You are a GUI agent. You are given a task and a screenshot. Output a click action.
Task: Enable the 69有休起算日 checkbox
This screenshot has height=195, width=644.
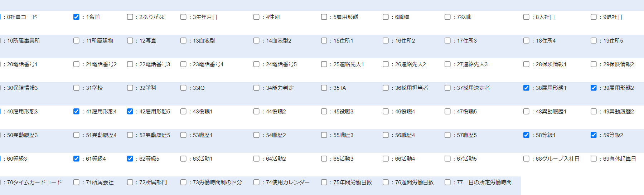[594, 159]
